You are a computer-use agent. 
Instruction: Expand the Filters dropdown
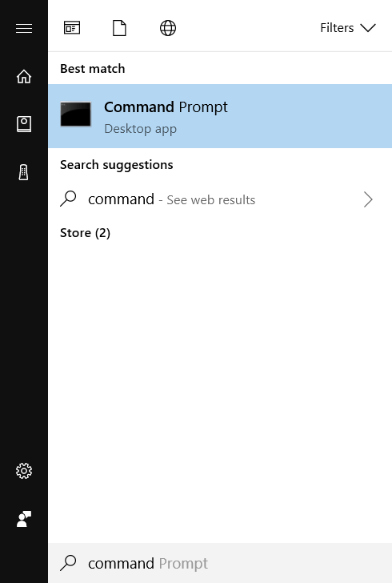pyautogui.click(x=348, y=28)
